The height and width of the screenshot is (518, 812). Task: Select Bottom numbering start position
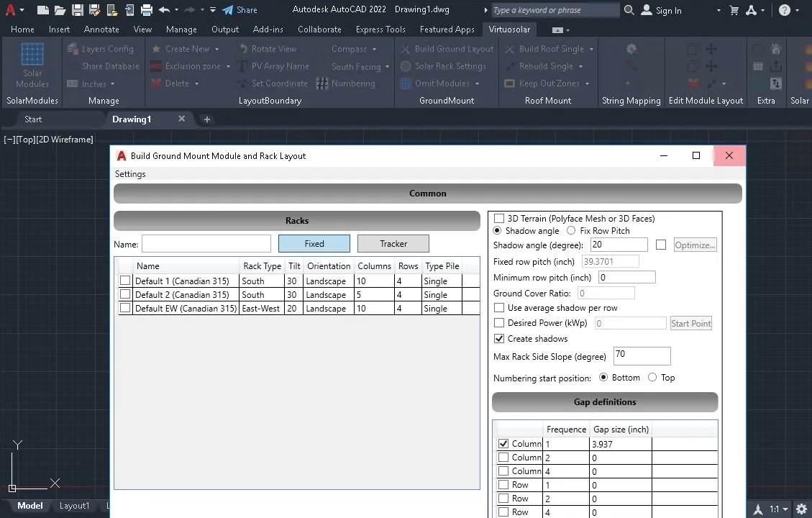[603, 377]
